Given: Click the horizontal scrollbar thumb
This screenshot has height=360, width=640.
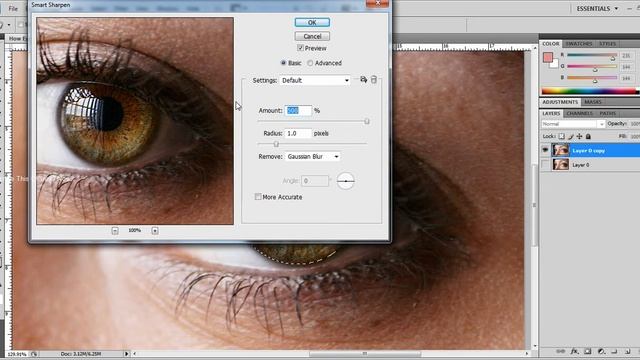Looking at the screenshot, I should 364,354.
